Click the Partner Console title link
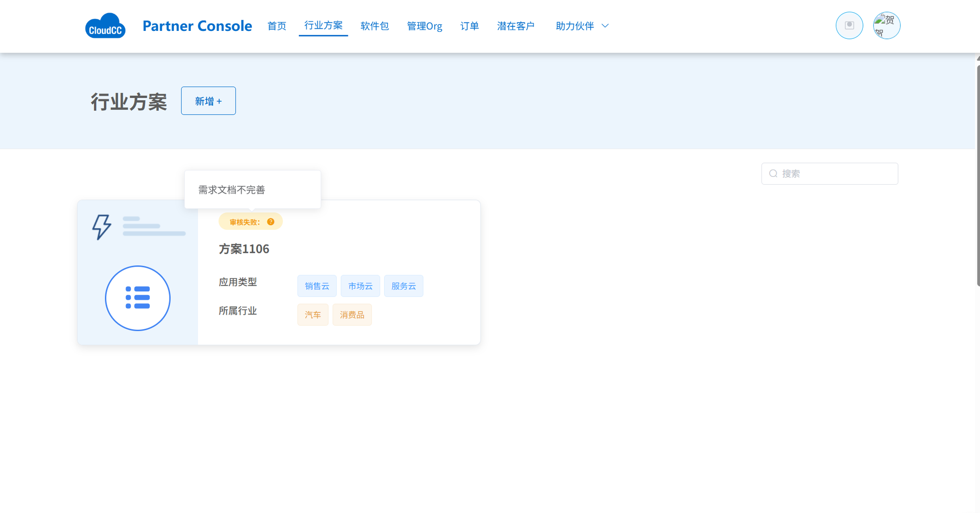Viewport: 980px width, 513px height. point(197,26)
